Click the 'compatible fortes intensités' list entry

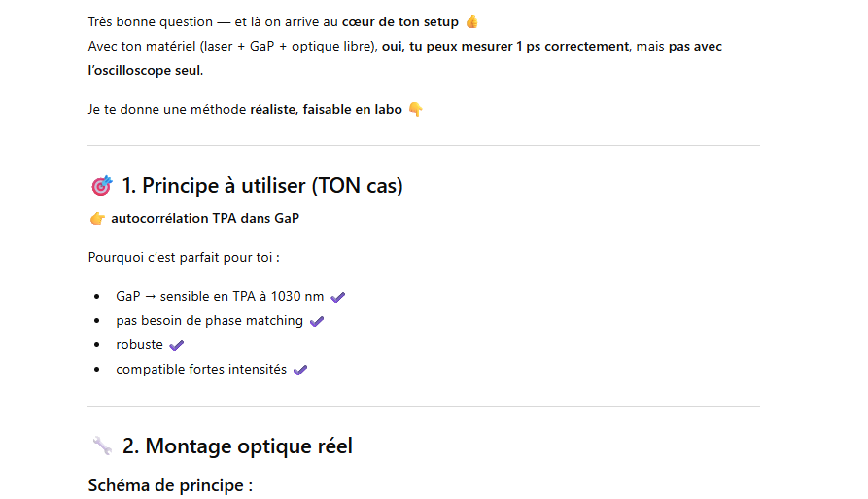201,369
